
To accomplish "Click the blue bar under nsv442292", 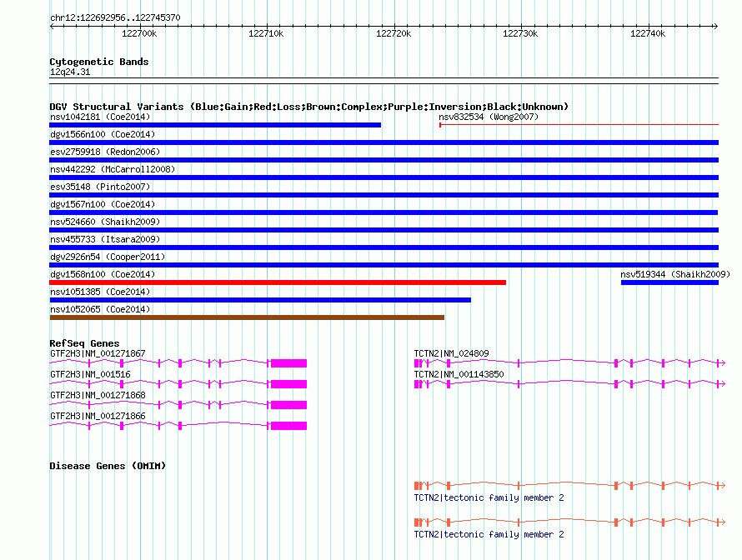I will [x=384, y=177].
